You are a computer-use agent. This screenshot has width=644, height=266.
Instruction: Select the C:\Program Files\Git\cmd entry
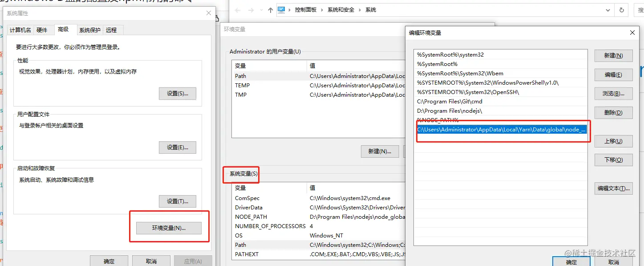[501, 101]
